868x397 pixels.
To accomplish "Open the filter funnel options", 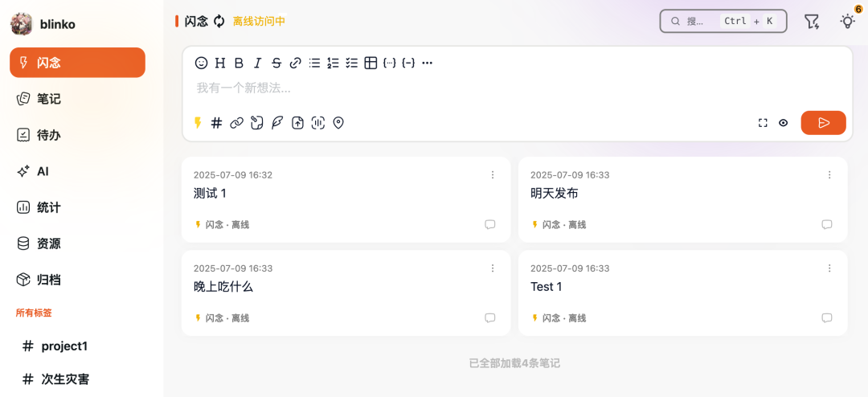I will (x=812, y=22).
